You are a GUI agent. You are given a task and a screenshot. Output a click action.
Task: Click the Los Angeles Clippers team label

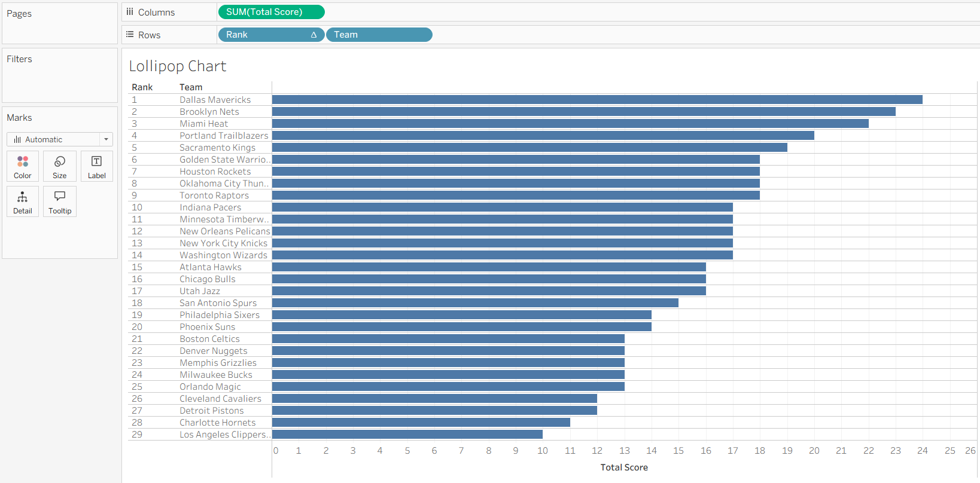tap(225, 435)
